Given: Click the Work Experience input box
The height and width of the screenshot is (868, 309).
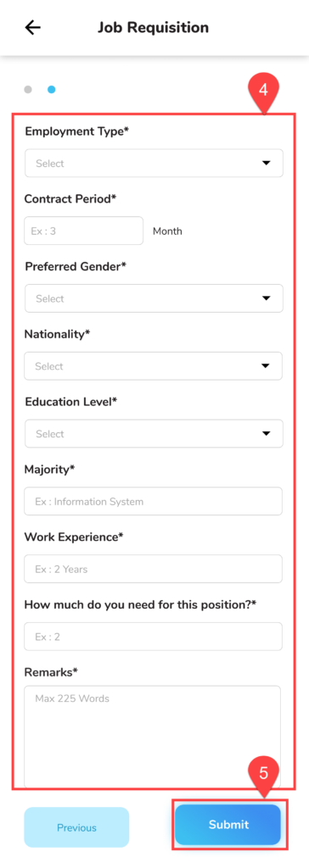Looking at the screenshot, I should (153, 569).
